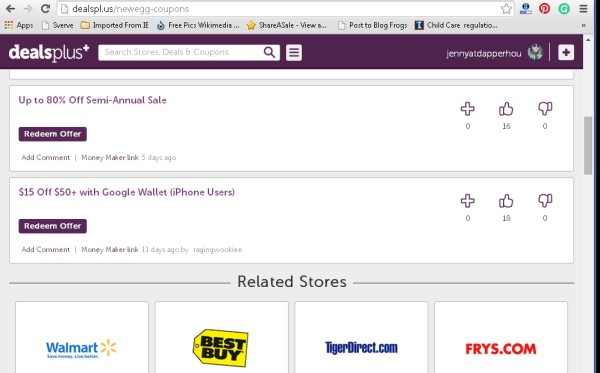Image resolution: width=600 pixels, height=373 pixels.
Task: Thumbs down the Google Wallet offer
Action: 545,200
